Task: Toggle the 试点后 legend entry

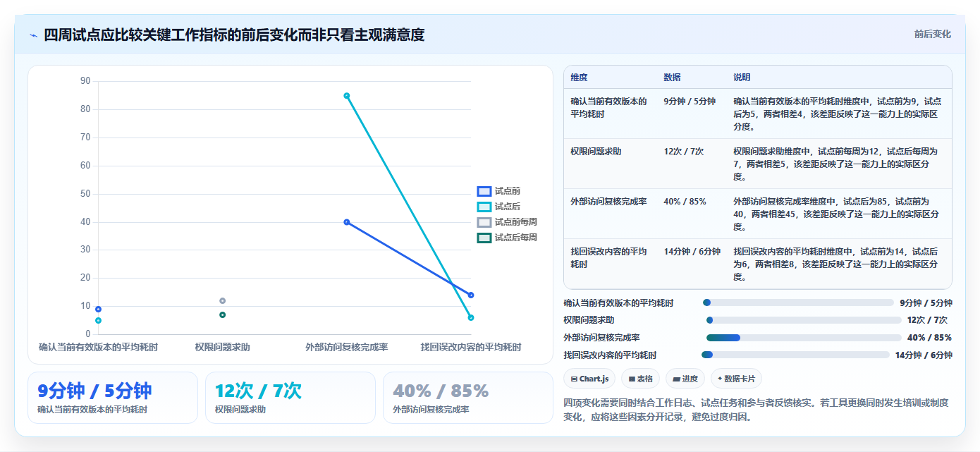Action: point(499,207)
